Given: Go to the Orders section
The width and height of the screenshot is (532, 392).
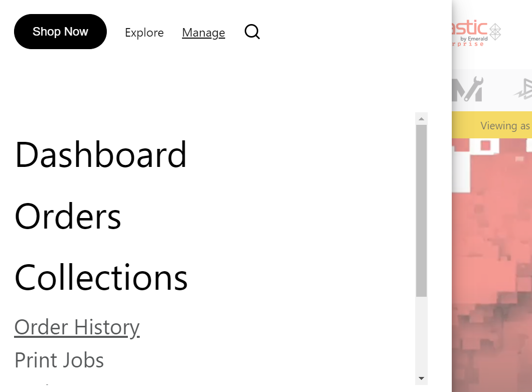Looking at the screenshot, I should point(68,216).
